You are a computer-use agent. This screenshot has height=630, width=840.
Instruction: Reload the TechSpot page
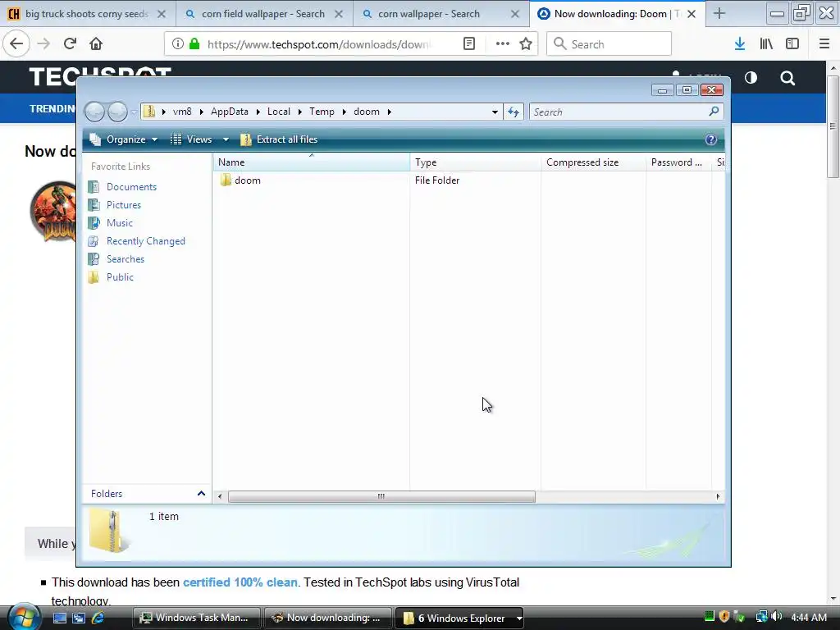pos(70,43)
